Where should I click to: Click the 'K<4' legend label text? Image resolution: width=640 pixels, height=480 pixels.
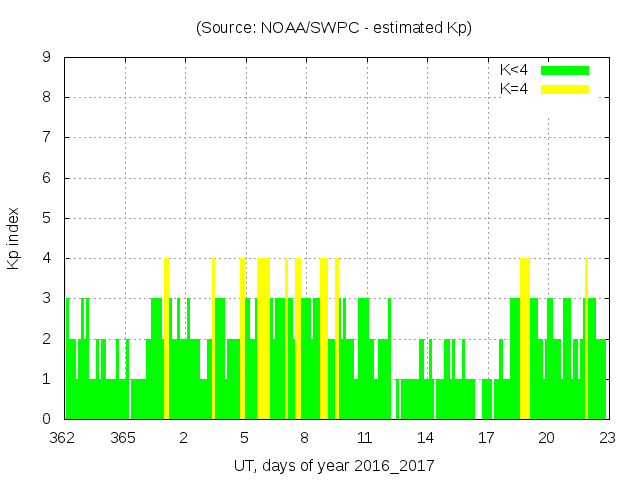(x=514, y=70)
